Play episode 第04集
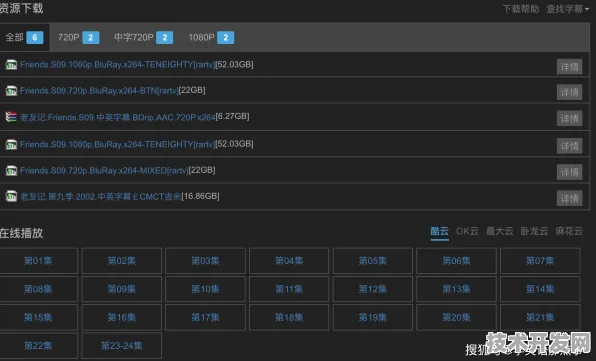 (x=289, y=261)
